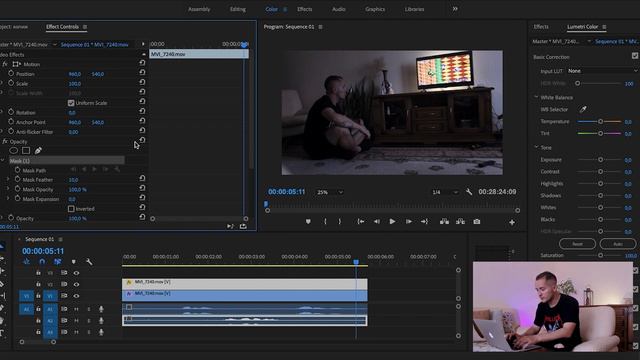Click voice-over record mic on A1
Viewport: 640px width, 360px height.
point(101,309)
